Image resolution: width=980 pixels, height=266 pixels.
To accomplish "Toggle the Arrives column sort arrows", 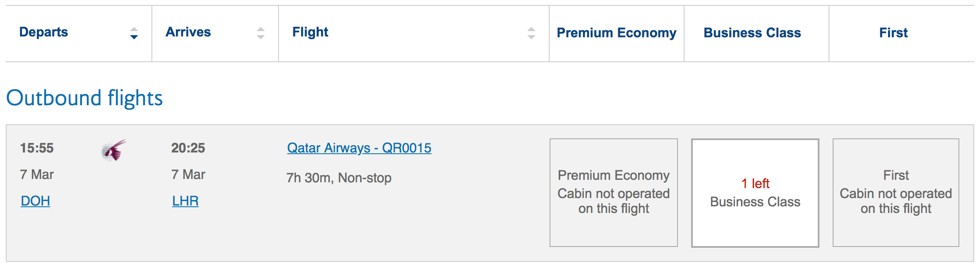I will 260,33.
